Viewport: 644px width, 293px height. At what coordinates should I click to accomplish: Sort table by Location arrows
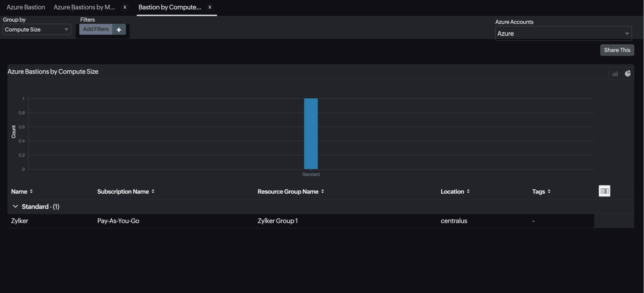click(x=468, y=191)
